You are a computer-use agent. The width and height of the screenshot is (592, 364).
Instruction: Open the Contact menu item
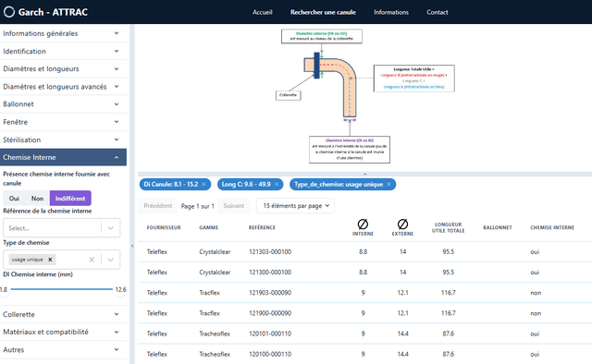438,12
